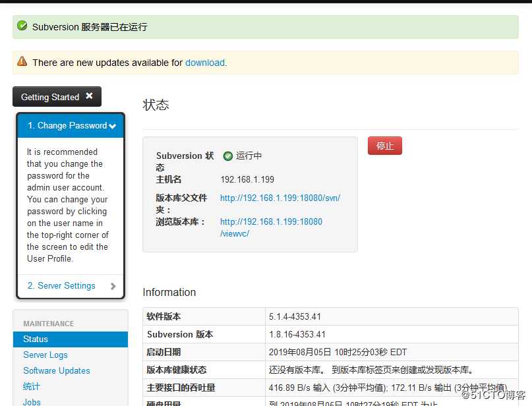Click the 软件版本 row label
The width and height of the screenshot is (532, 406).
pos(163,317)
